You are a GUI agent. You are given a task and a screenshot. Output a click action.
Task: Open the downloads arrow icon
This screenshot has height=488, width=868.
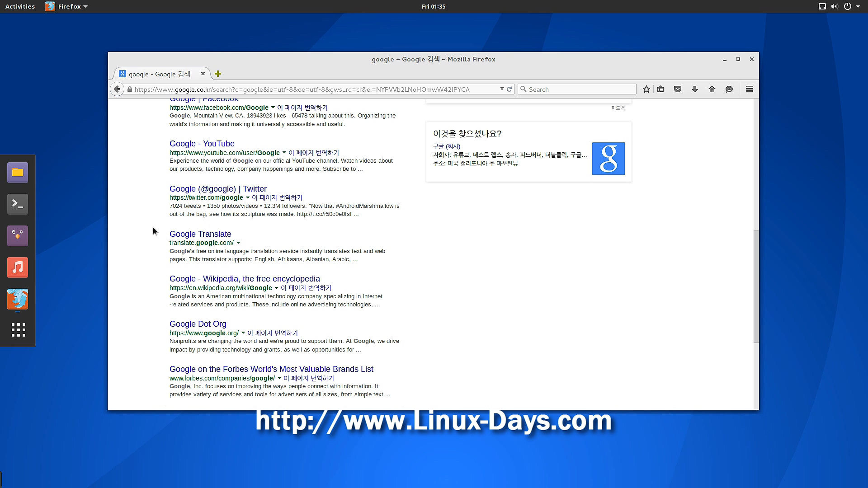point(695,89)
